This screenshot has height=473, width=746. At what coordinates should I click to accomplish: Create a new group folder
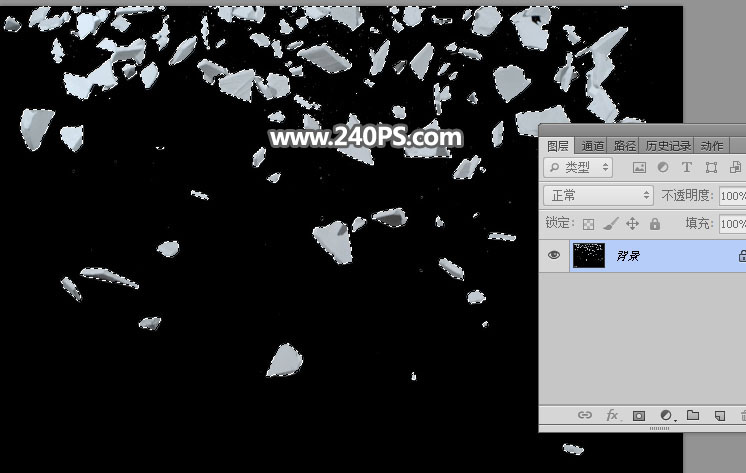(x=693, y=415)
